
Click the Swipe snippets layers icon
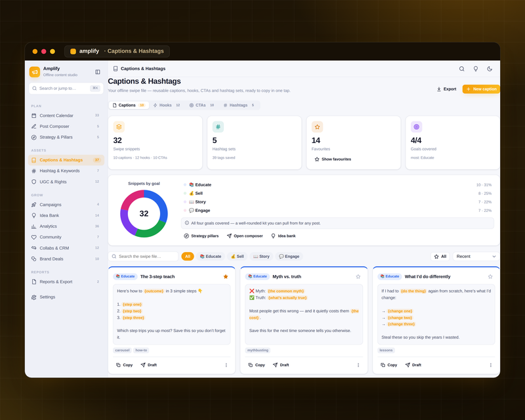pyautogui.click(x=119, y=127)
